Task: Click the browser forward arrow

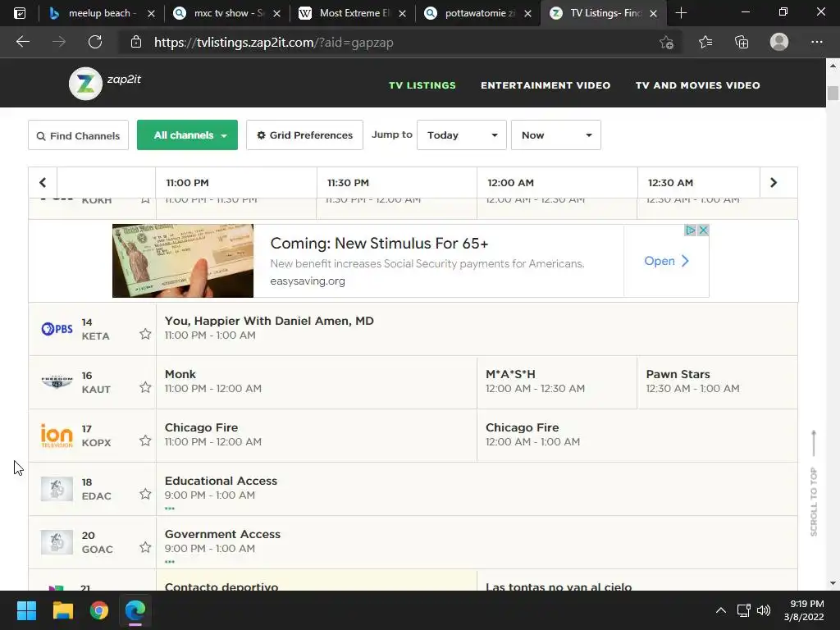Action: coord(59,42)
